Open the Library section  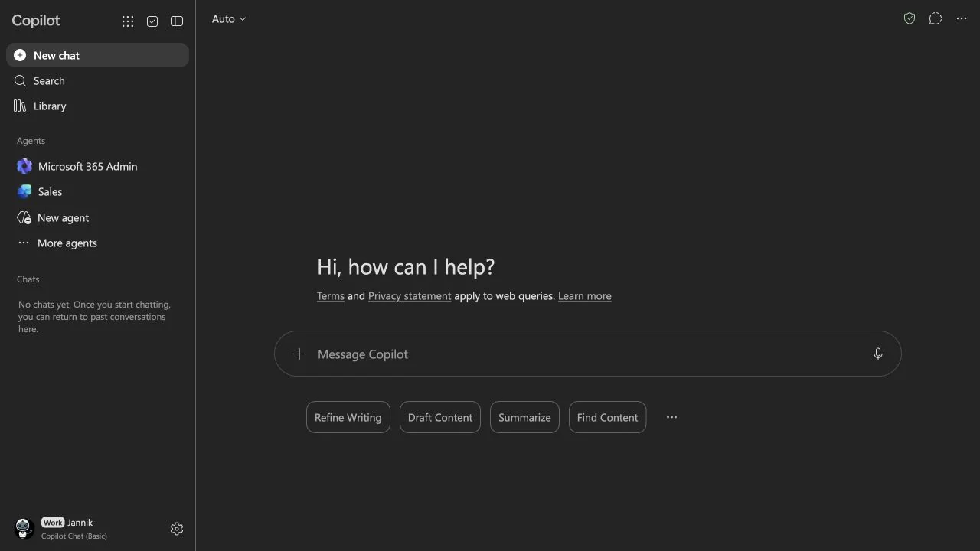(97, 106)
